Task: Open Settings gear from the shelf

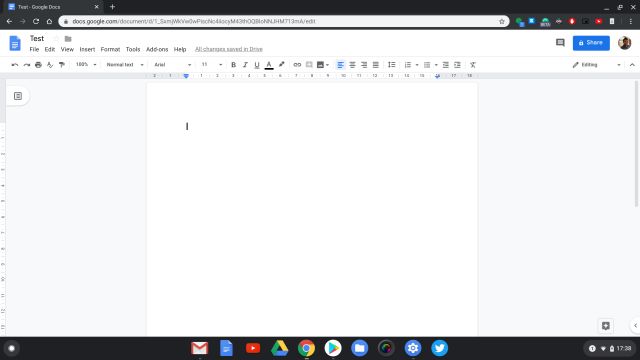Action: tap(413, 348)
